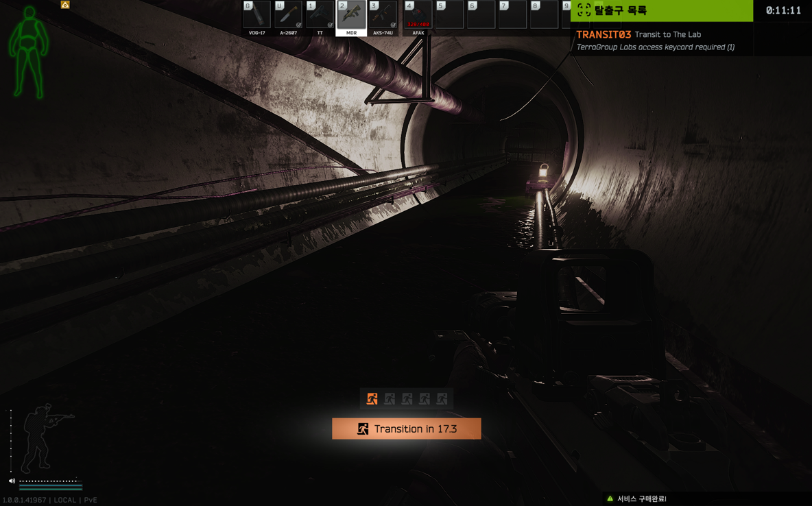Click the LOCAL status label
This screenshot has width=812, height=506.
pyautogui.click(x=64, y=500)
